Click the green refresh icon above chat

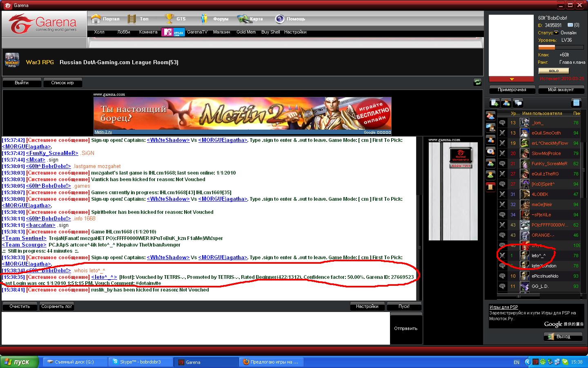[477, 82]
